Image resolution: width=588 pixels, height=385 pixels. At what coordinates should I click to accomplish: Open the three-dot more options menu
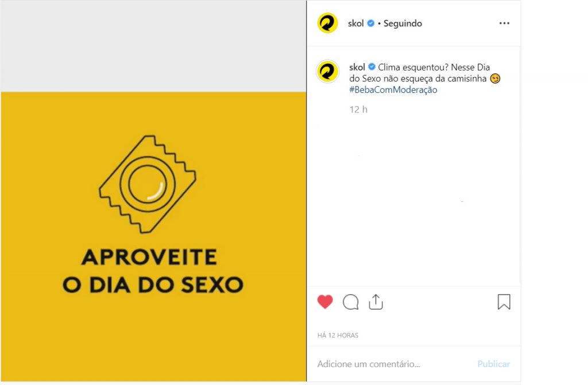(x=504, y=24)
